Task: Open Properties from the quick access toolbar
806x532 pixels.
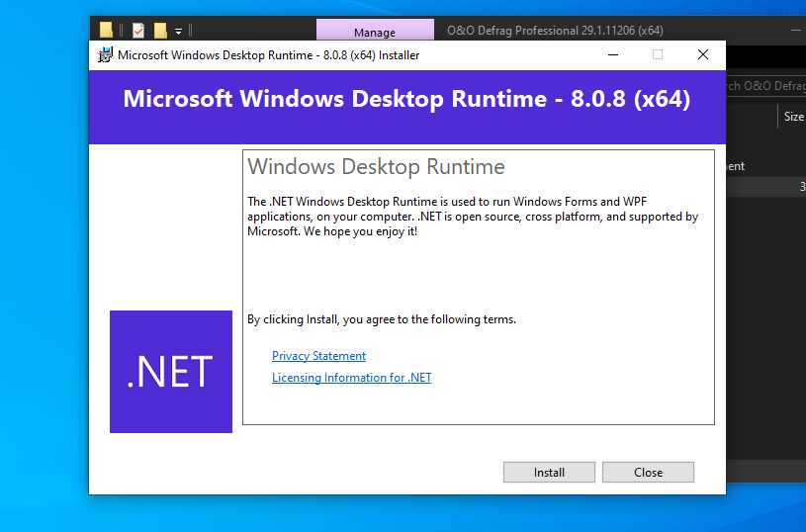Action: (138, 31)
